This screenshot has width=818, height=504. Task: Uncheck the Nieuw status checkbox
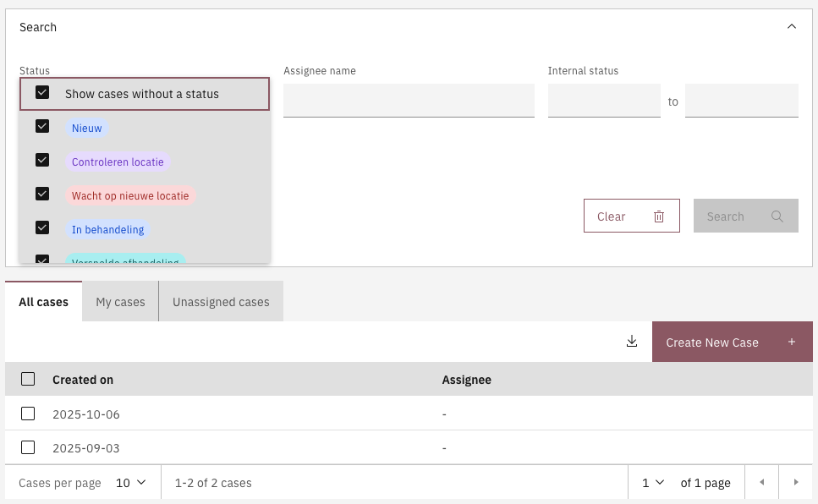42,127
